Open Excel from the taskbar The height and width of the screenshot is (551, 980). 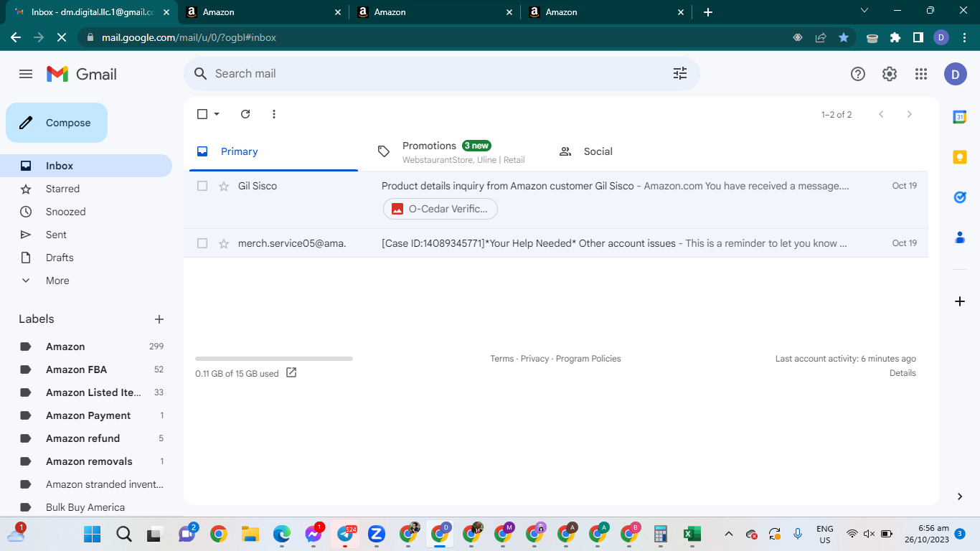pos(692,534)
